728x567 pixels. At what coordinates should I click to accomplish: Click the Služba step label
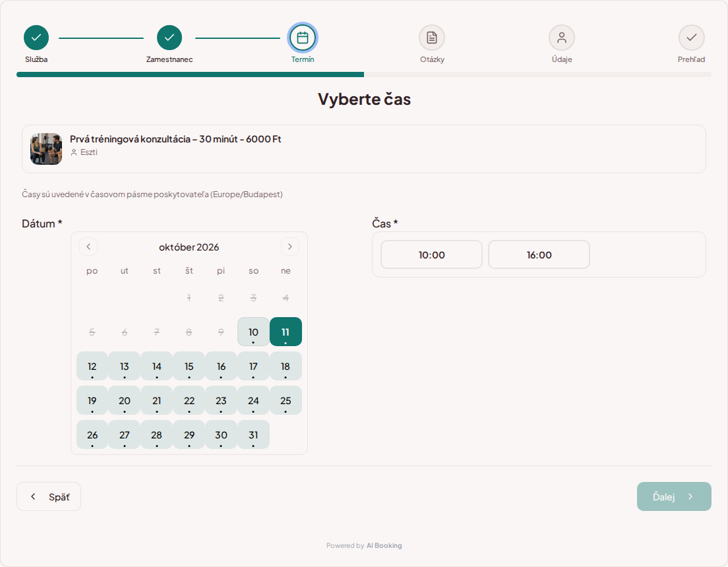click(x=36, y=59)
